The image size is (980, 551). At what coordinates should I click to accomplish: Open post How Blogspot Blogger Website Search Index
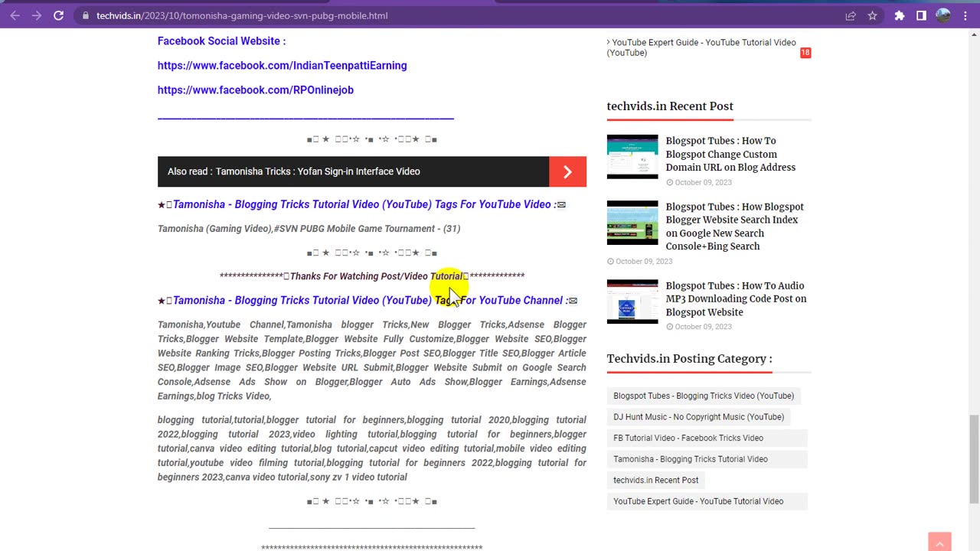pos(735,227)
